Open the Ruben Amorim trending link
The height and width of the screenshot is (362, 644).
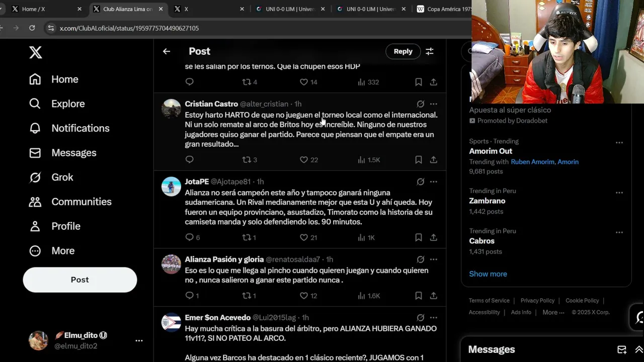tap(534, 162)
